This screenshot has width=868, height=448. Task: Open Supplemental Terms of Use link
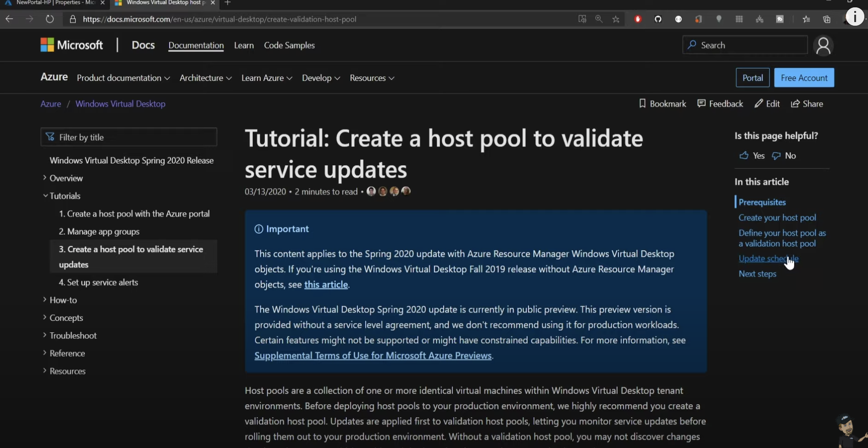tap(373, 356)
